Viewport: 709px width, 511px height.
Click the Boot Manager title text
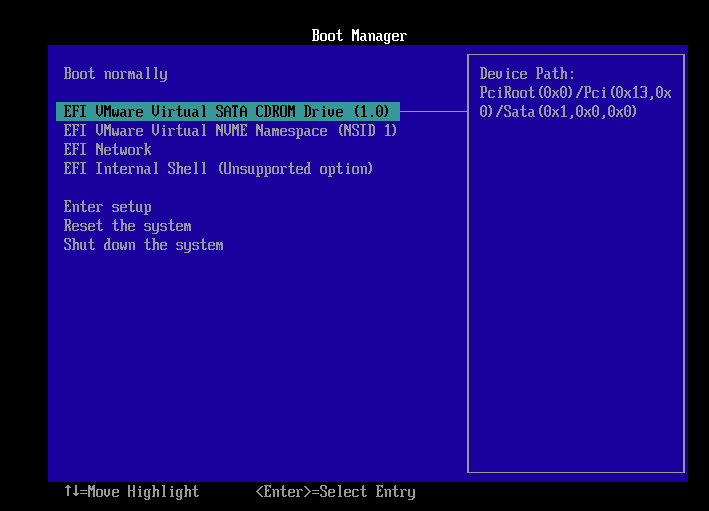pos(359,36)
